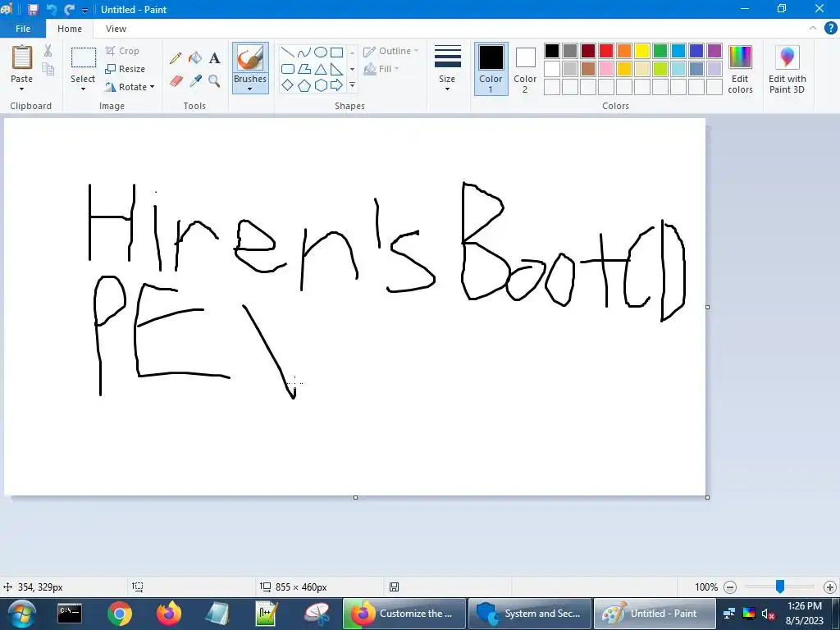Click the rectangular Select tool icon
840x630 pixels.
point(84,58)
